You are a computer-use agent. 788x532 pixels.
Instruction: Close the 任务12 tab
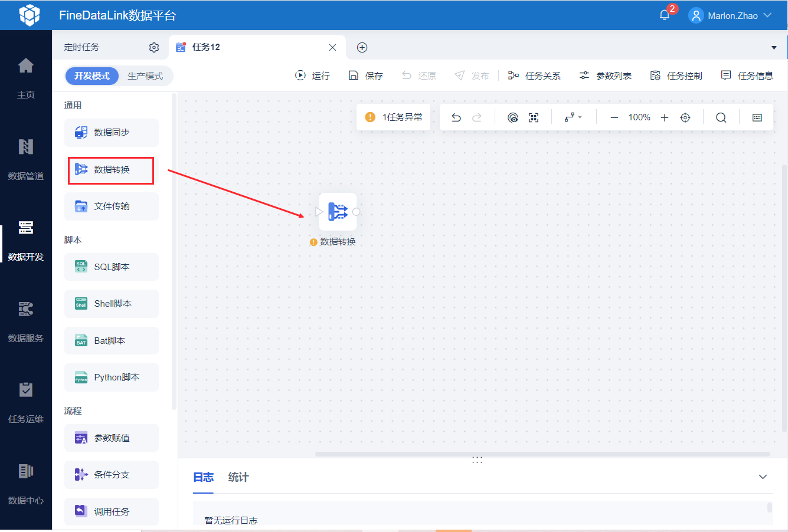333,47
